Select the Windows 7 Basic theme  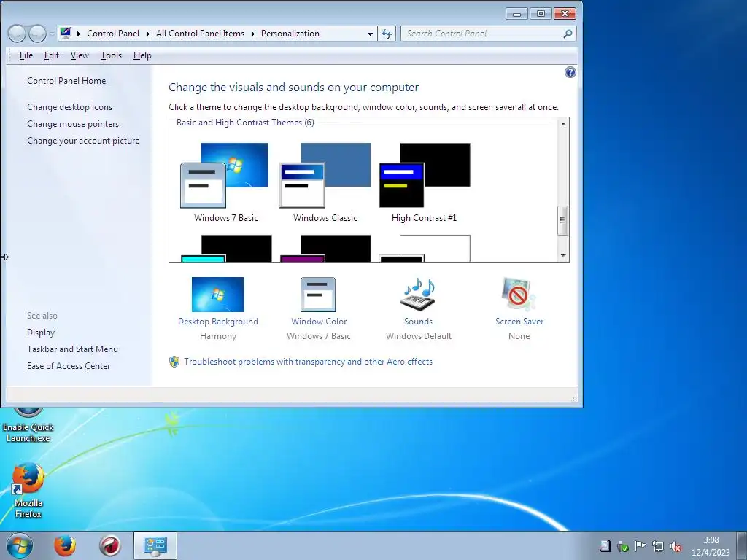tap(225, 183)
